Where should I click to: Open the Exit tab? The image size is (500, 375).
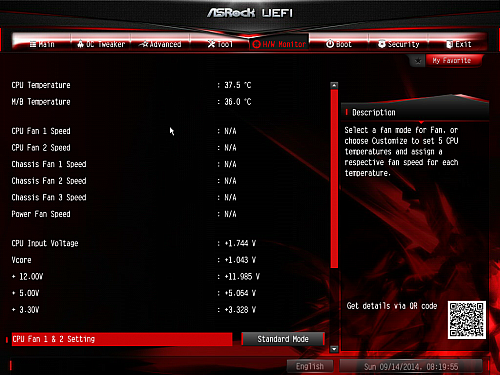[458, 44]
